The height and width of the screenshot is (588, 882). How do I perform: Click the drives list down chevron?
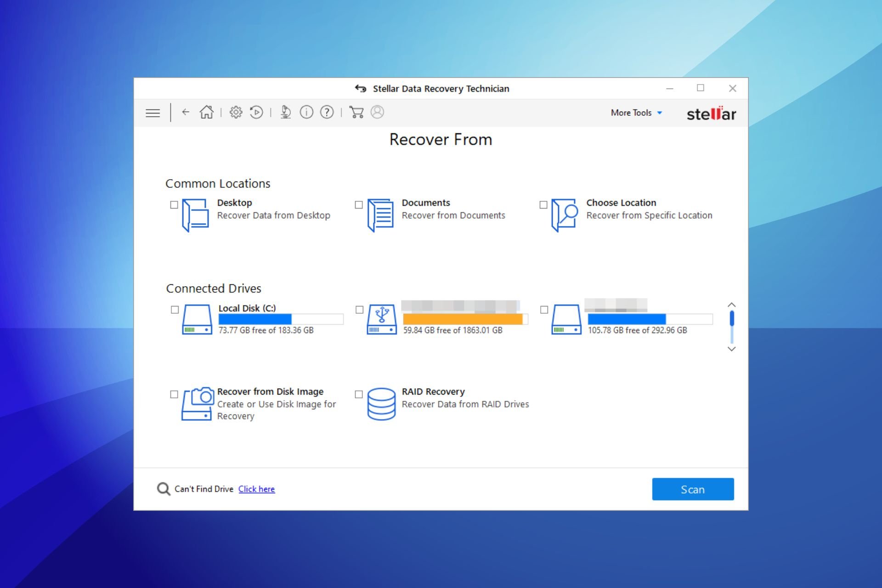pyautogui.click(x=732, y=349)
